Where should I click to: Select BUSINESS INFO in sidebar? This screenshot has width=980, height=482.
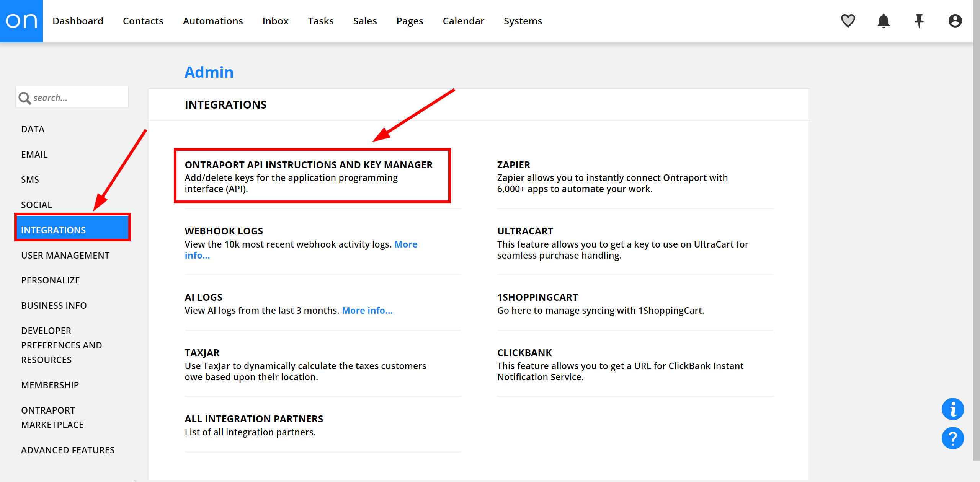click(54, 306)
